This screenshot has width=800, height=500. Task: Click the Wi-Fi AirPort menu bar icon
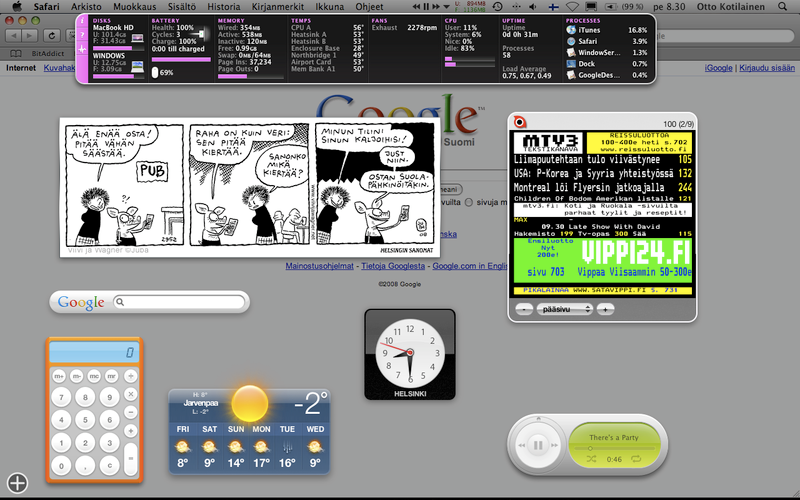pos(572,7)
